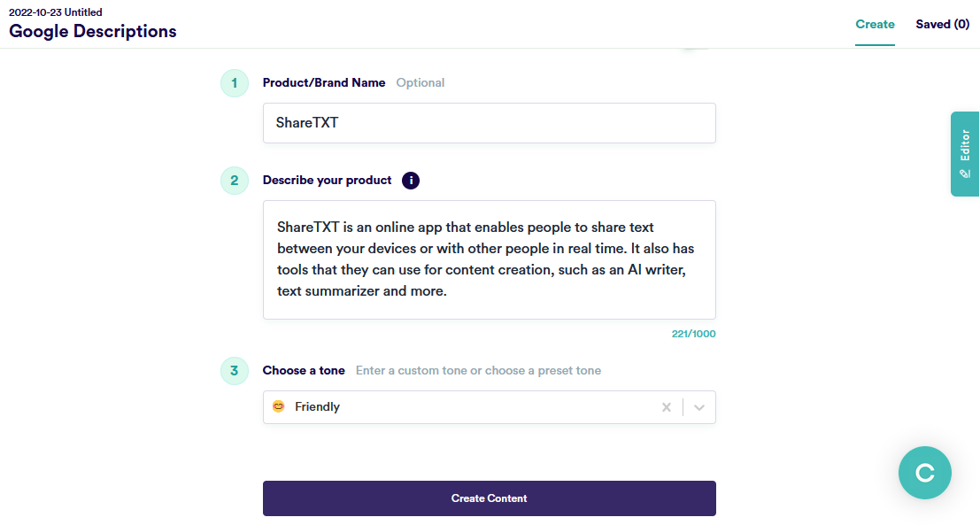Open the Editor side panel
The width and height of the screenshot is (980, 525).
(965, 153)
